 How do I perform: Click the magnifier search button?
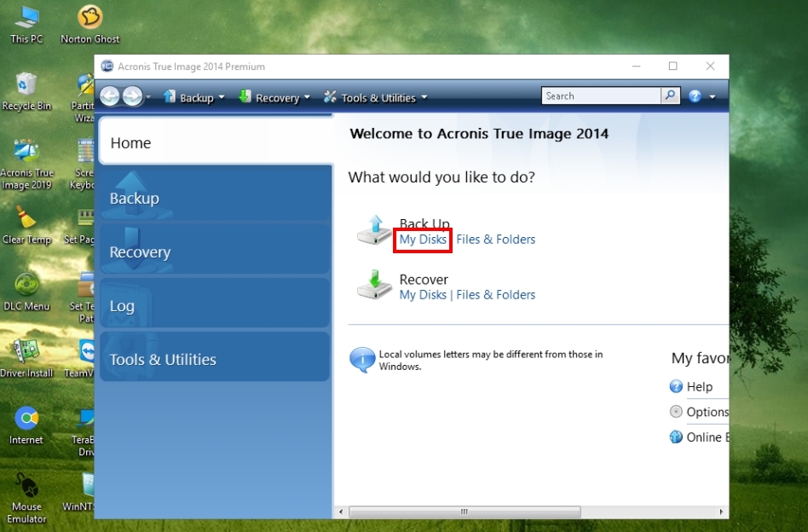click(670, 95)
